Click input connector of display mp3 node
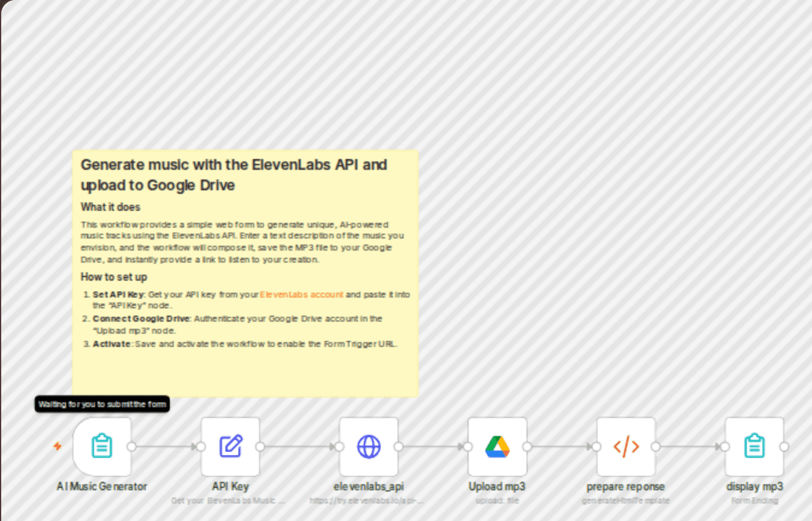The height and width of the screenshot is (521, 812). (725, 447)
